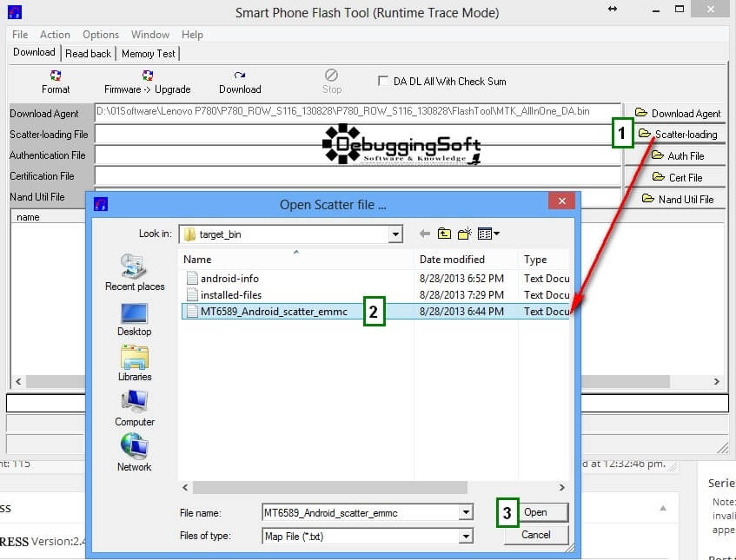Viewport: 736px width, 560px height.
Task: Click the installed-files file icon
Action: click(x=192, y=294)
